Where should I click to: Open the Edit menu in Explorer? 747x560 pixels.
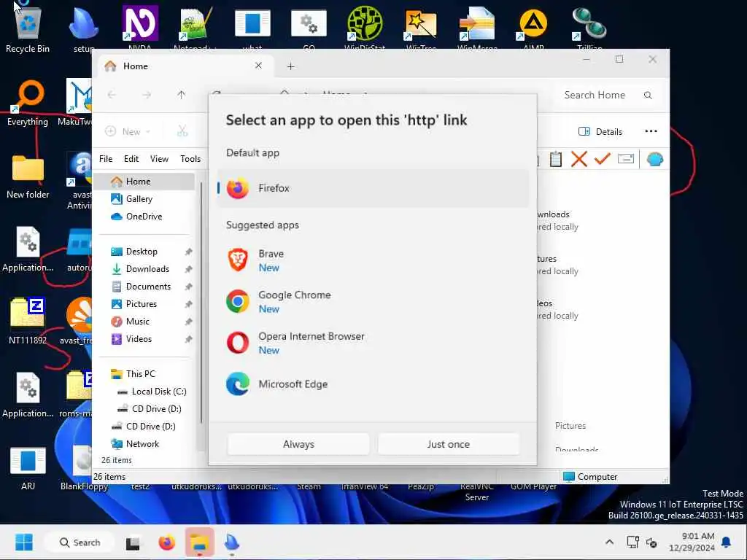131,159
